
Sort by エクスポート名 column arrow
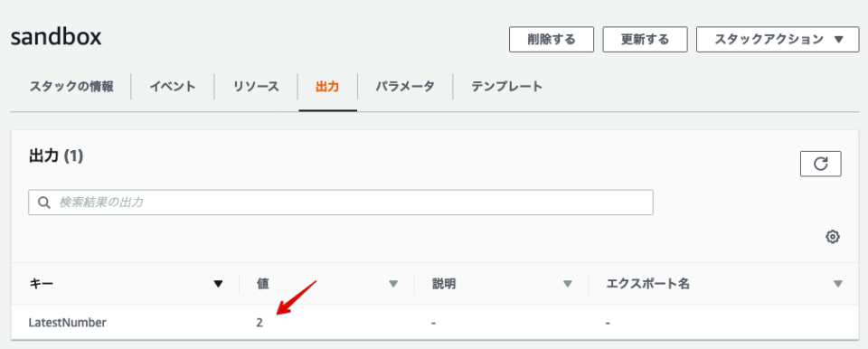point(838,284)
